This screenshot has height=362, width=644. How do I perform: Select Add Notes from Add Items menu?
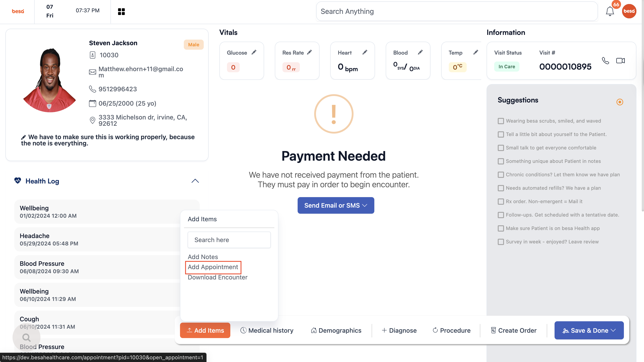[x=203, y=257]
